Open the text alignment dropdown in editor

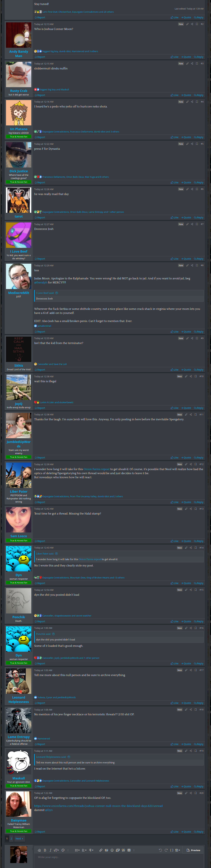(84, 850)
